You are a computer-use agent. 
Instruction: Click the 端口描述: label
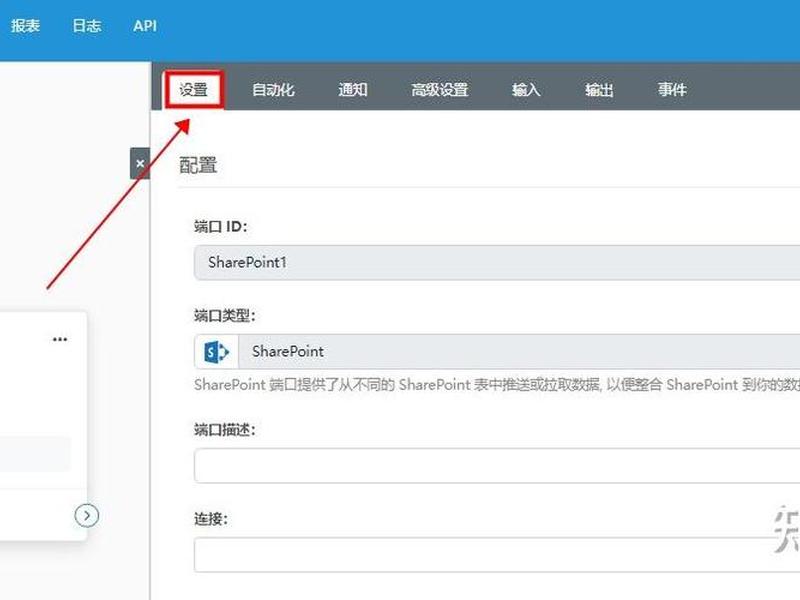[x=224, y=430]
